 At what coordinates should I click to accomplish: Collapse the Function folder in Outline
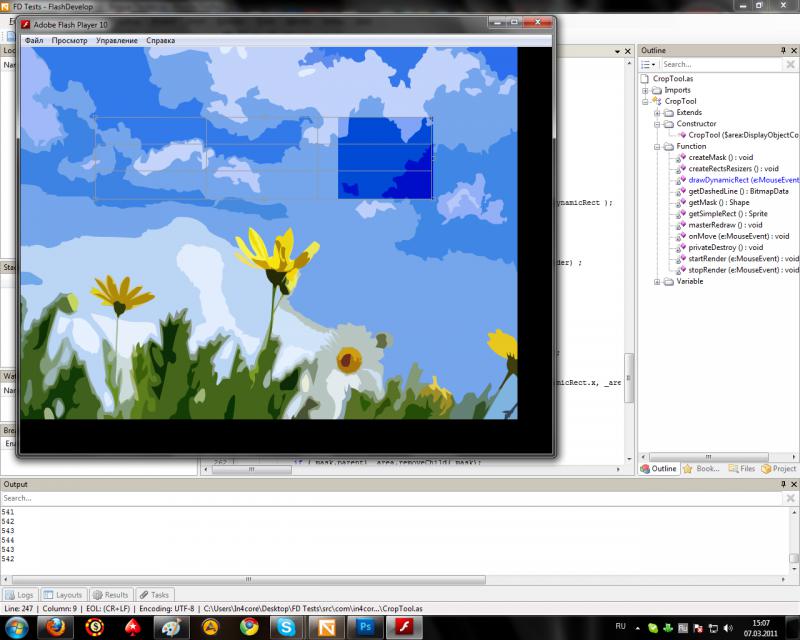point(657,146)
